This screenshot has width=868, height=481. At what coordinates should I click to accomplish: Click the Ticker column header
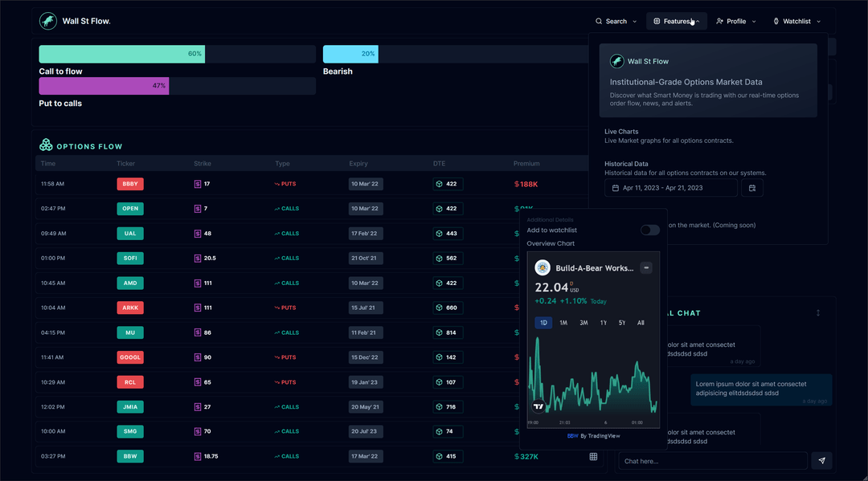pyautogui.click(x=125, y=164)
